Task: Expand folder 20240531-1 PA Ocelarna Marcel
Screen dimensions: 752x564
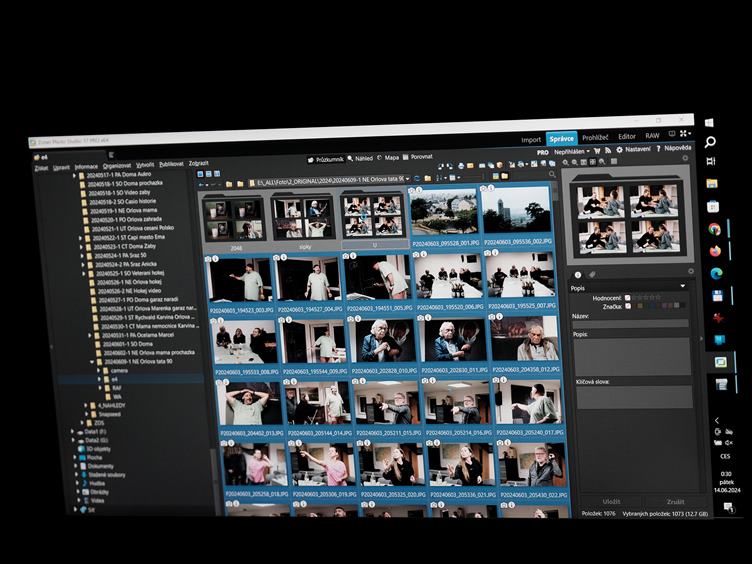Action: pos(89,335)
